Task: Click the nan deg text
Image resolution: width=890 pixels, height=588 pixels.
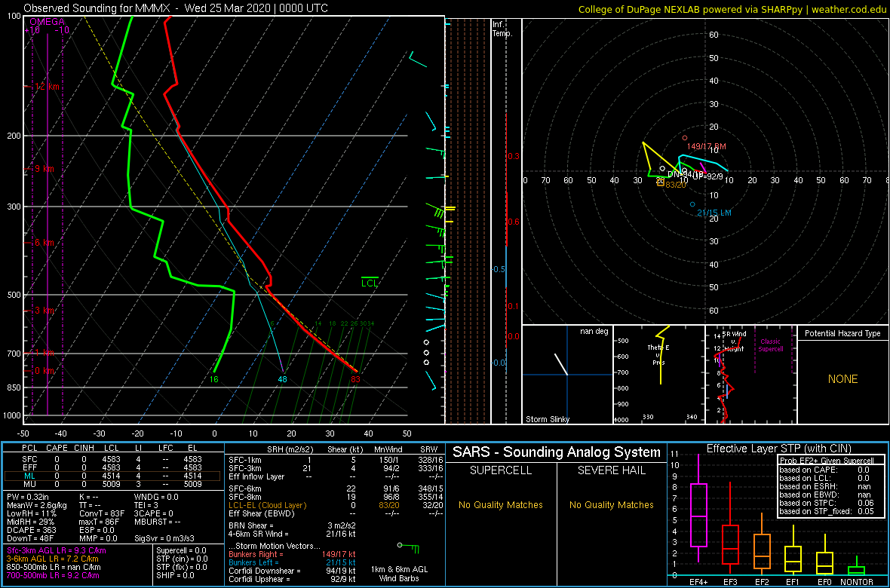Action: (594, 332)
